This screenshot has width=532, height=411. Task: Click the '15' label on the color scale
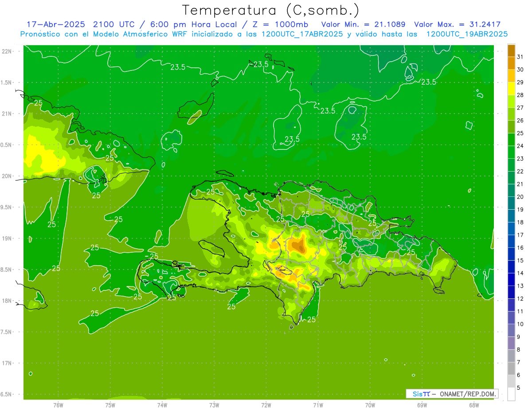[x=520, y=261]
